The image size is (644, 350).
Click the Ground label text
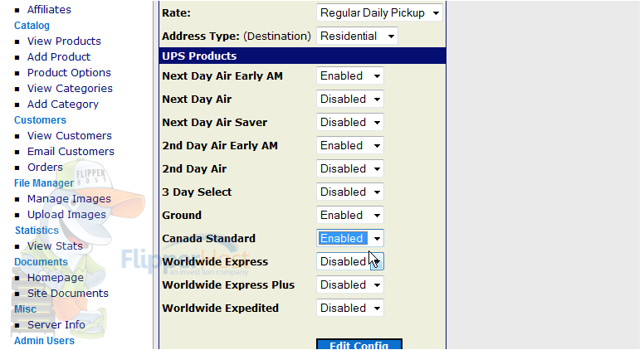(182, 215)
